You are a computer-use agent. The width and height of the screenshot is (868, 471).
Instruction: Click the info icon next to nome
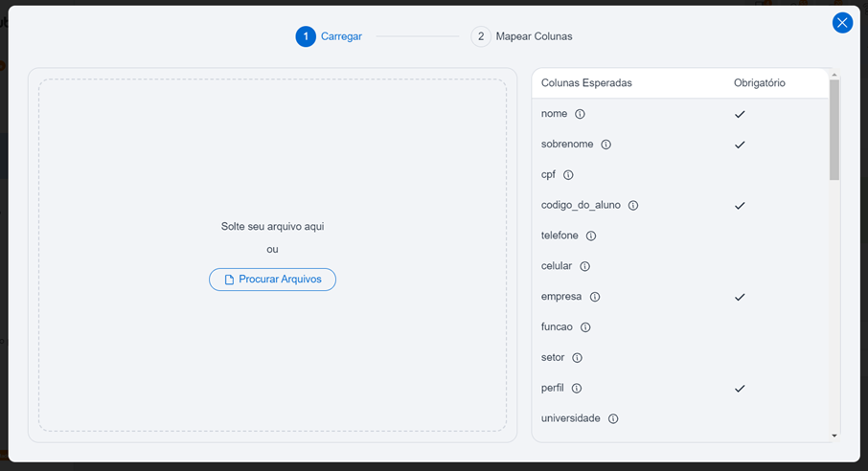[580, 114]
